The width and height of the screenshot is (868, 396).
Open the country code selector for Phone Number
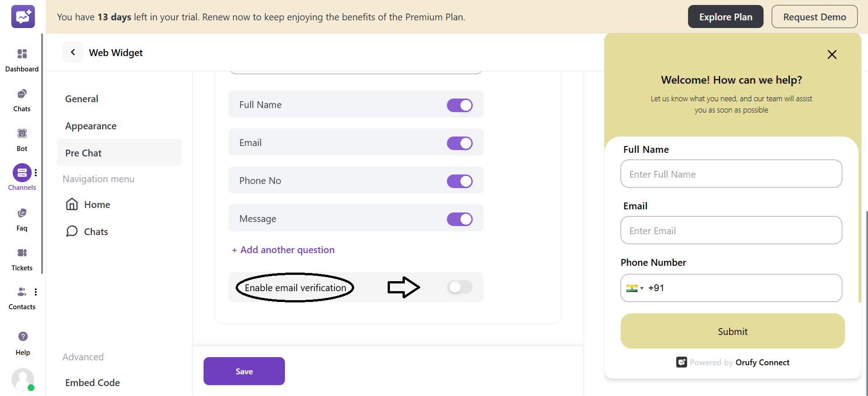(x=635, y=288)
